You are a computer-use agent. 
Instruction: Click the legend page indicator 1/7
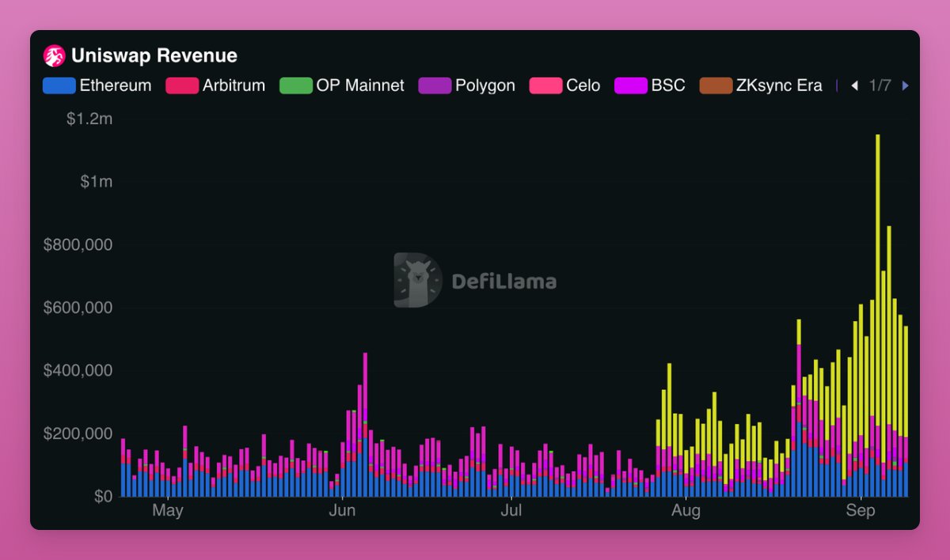coord(880,85)
